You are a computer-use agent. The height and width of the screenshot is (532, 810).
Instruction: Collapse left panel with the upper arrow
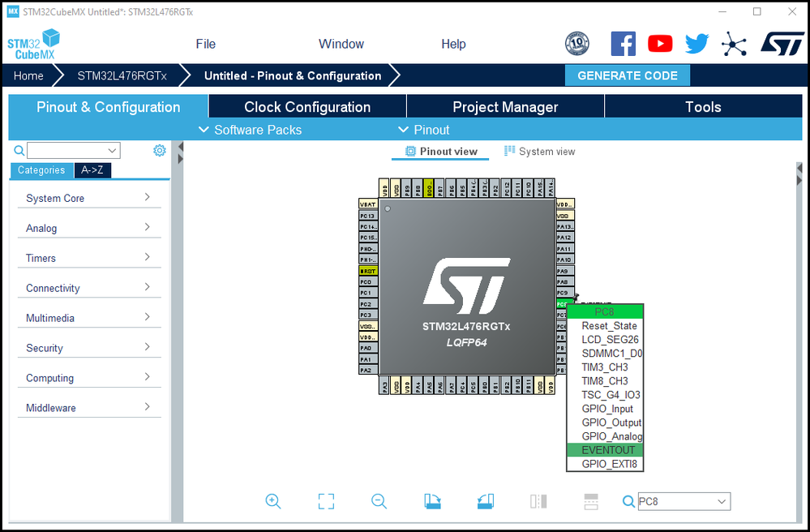[180, 147]
